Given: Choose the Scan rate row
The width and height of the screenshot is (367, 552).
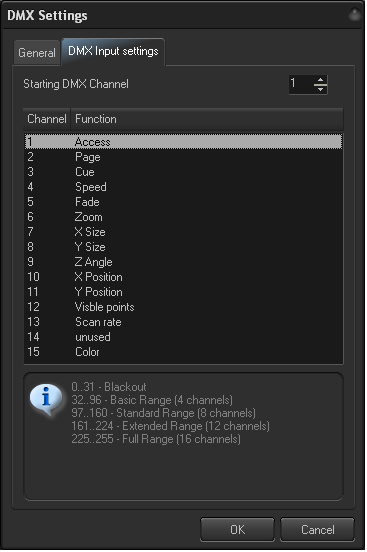Looking at the screenshot, I should tap(183, 322).
